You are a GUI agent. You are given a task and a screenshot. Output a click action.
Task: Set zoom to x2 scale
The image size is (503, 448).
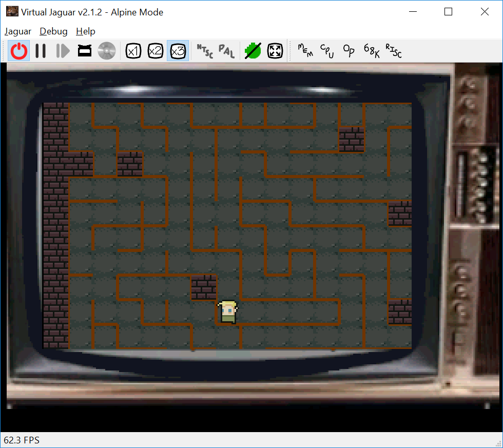pos(156,51)
